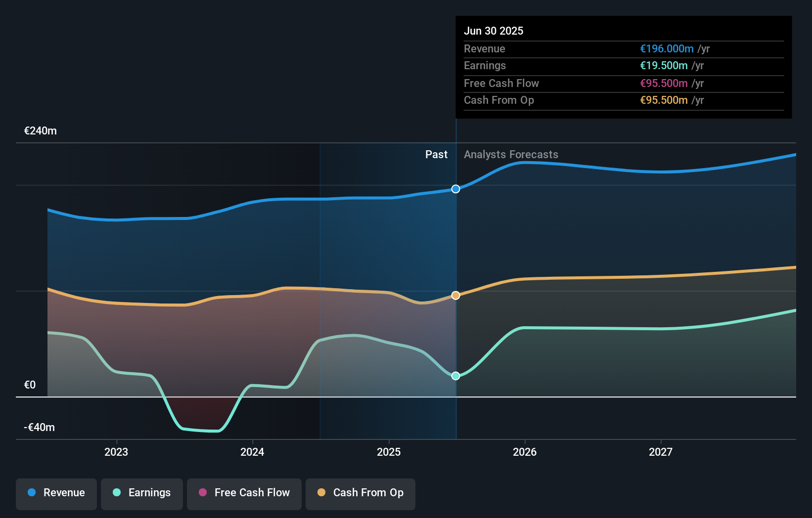The width and height of the screenshot is (812, 518).
Task: Click the teal Earnings legend dot icon
Action: (117, 493)
